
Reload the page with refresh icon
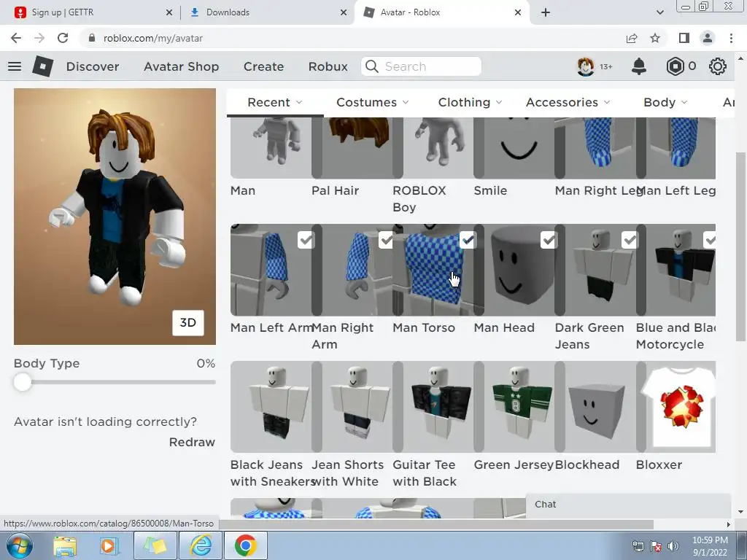click(x=63, y=38)
